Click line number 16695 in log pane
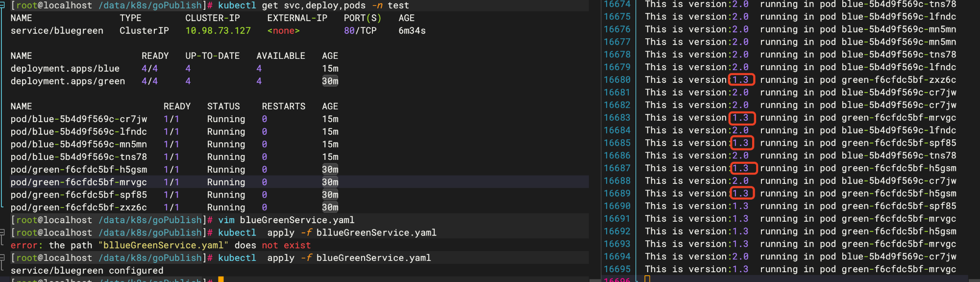The image size is (980, 282). [x=617, y=269]
